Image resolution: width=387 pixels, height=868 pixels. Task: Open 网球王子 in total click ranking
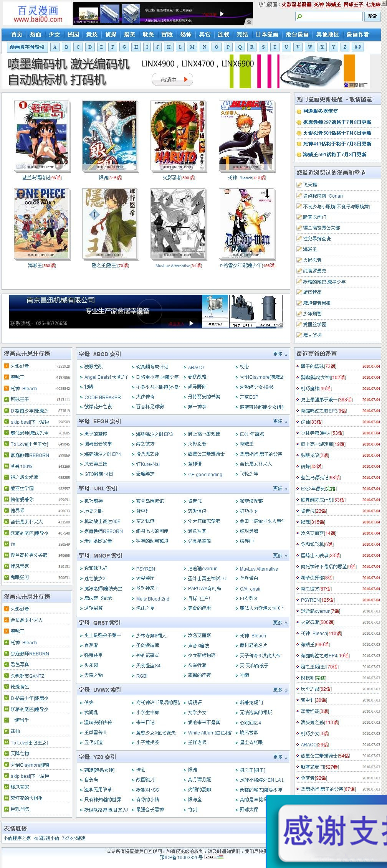(x=20, y=399)
